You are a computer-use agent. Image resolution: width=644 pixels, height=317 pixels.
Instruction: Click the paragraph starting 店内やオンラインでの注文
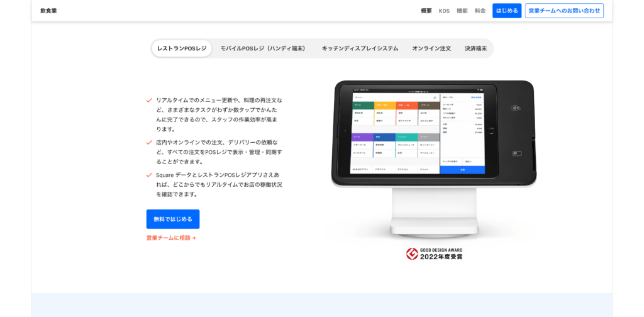point(219,152)
